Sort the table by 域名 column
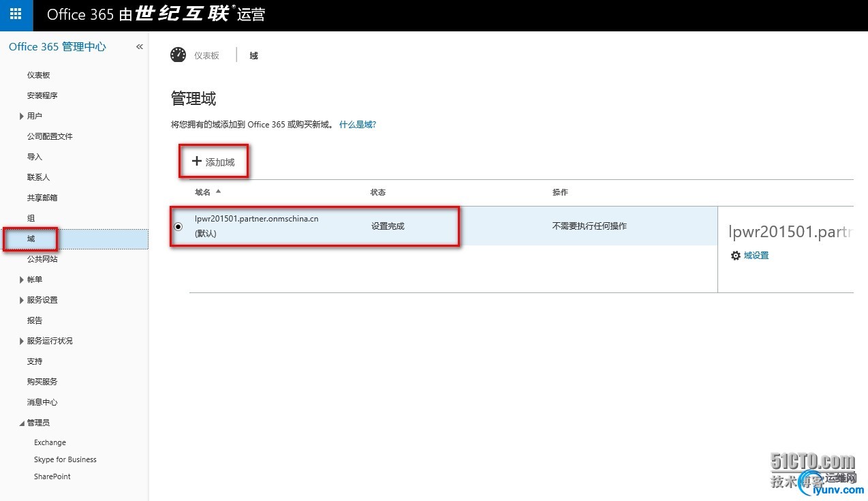Image resolution: width=868 pixels, height=501 pixels. click(203, 192)
